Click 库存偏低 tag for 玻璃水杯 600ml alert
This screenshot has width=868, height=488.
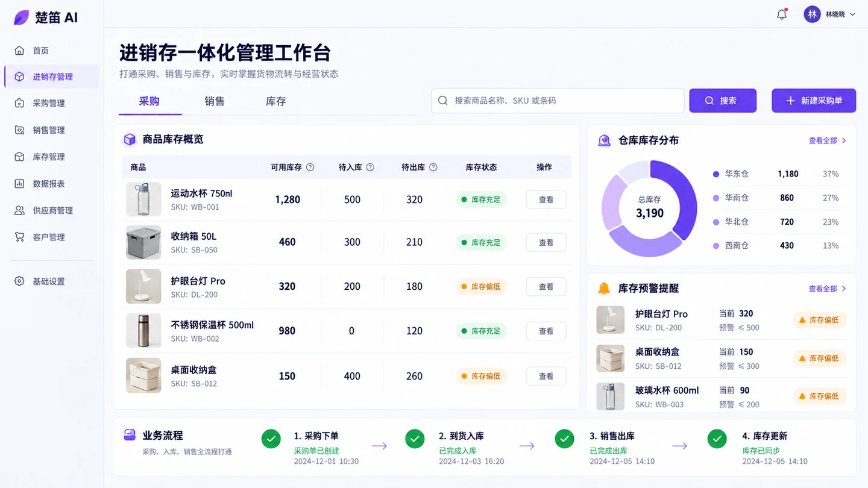tap(820, 396)
